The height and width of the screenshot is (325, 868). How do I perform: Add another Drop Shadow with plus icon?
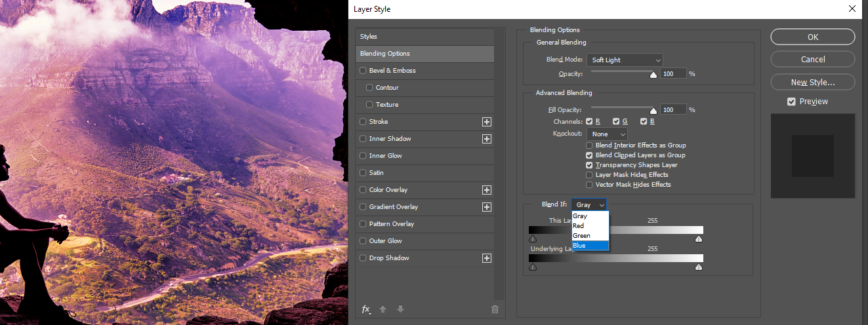click(x=487, y=258)
